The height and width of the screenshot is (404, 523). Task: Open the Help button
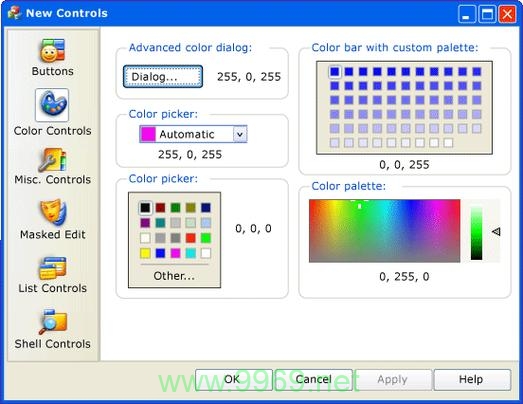pyautogui.click(x=472, y=379)
